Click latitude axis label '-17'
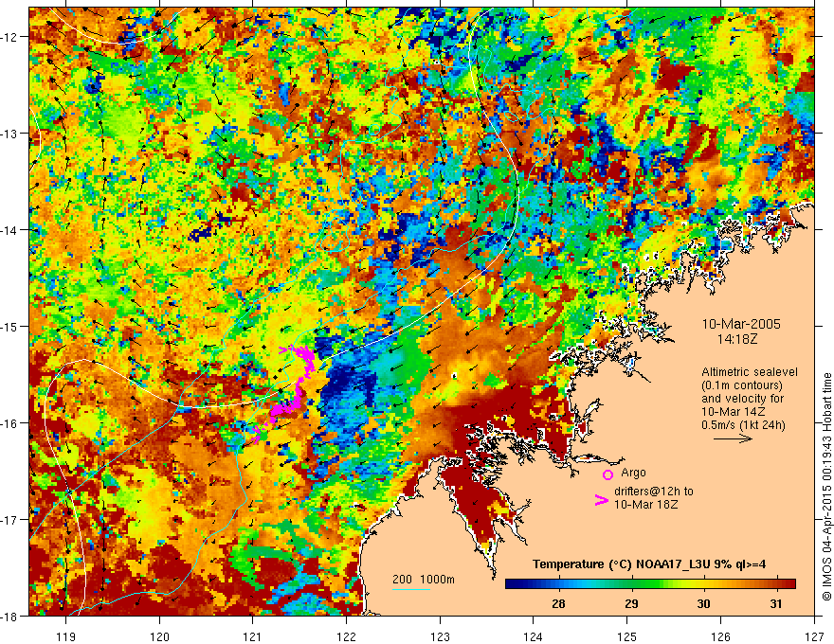 coord(9,519)
